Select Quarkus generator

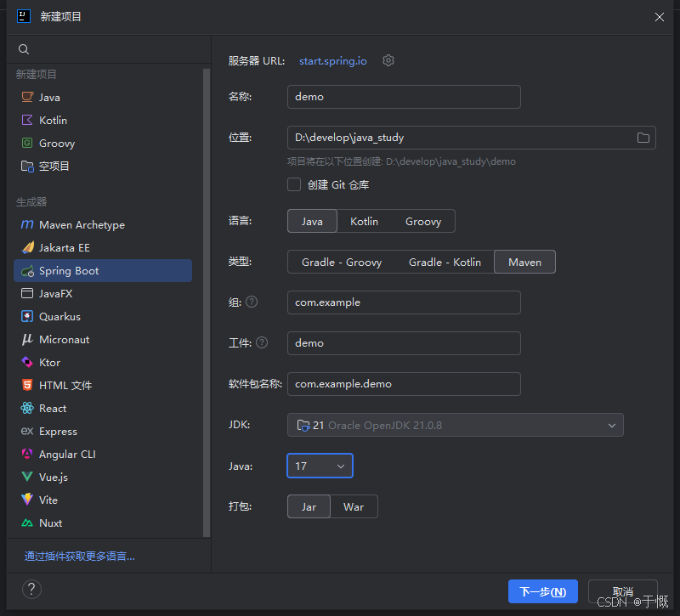click(103, 316)
